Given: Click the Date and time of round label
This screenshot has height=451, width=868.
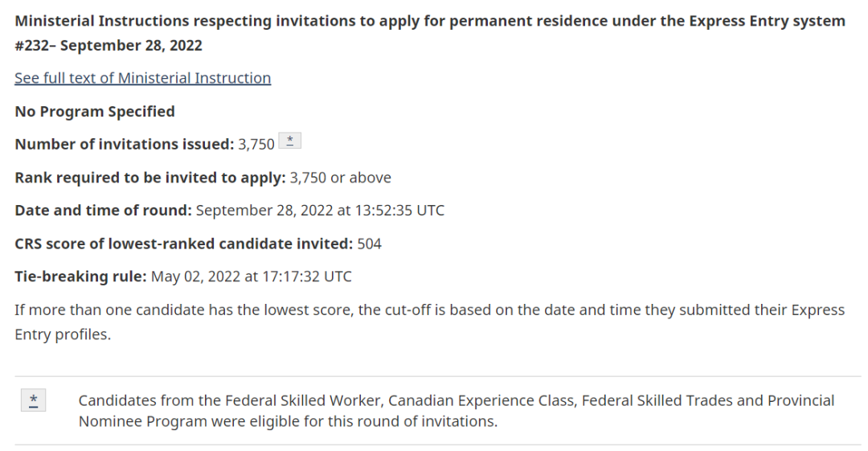Looking at the screenshot, I should tap(103, 211).
